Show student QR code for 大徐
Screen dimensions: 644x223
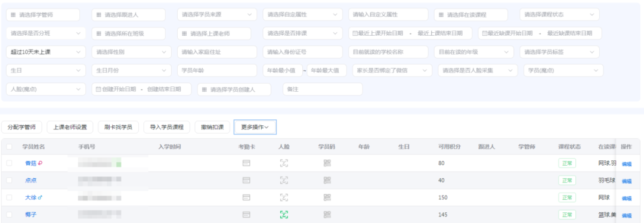[327, 197]
